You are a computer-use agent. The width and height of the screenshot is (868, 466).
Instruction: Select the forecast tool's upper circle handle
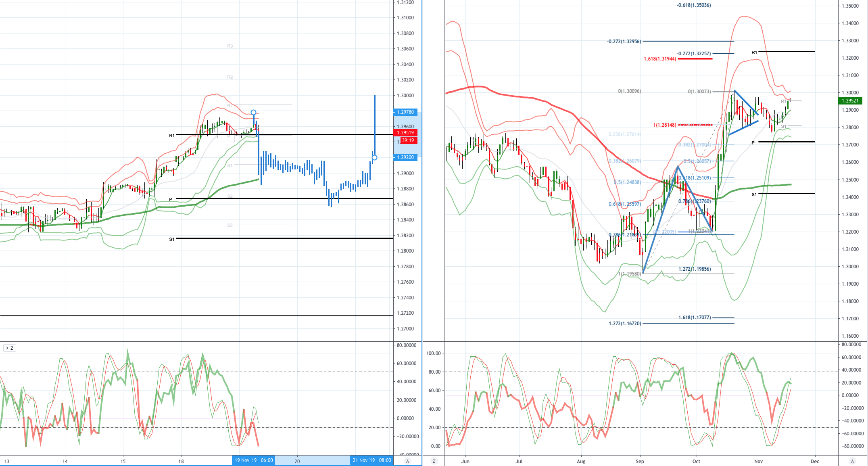253,113
